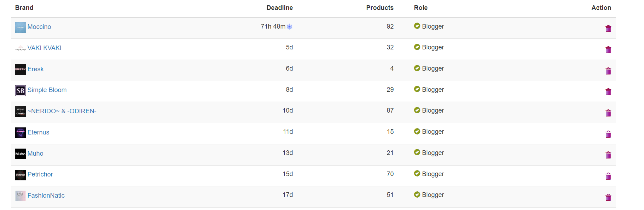
Task: Click the snowflake icon beside Moccino deadline
Action: pyautogui.click(x=290, y=27)
